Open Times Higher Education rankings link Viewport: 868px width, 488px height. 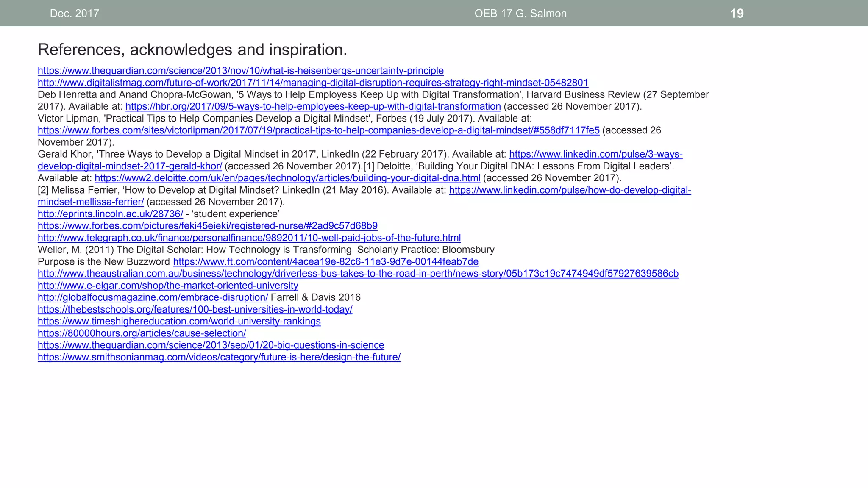tap(179, 321)
